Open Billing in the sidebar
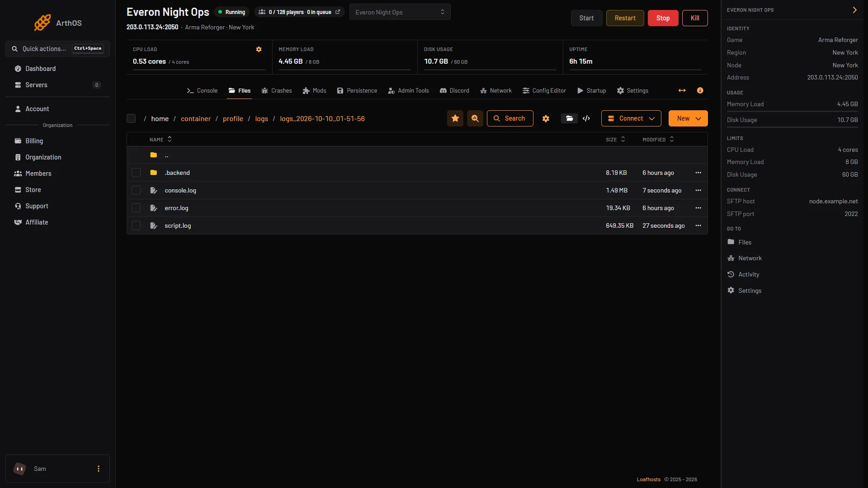 click(57, 141)
